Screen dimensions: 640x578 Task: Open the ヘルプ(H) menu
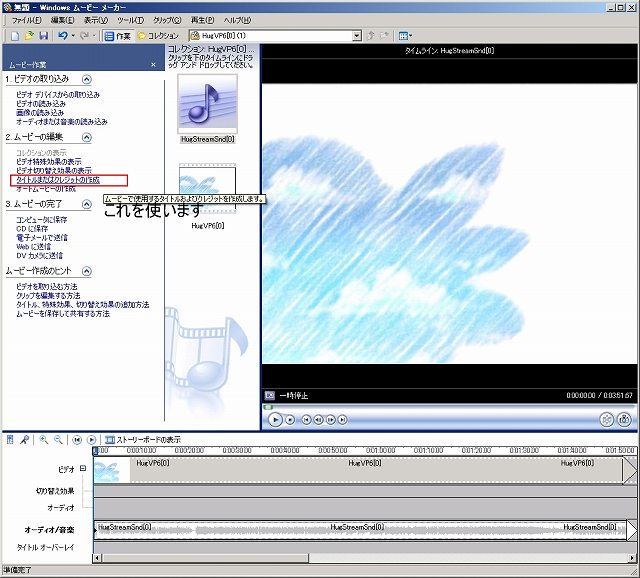237,20
